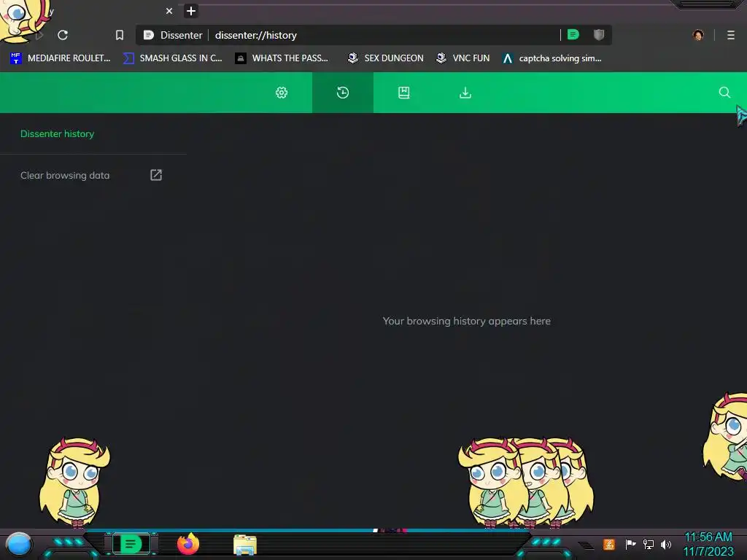Image resolution: width=747 pixels, height=560 pixels.
Task: Open the Start orb menu
Action: (19, 545)
